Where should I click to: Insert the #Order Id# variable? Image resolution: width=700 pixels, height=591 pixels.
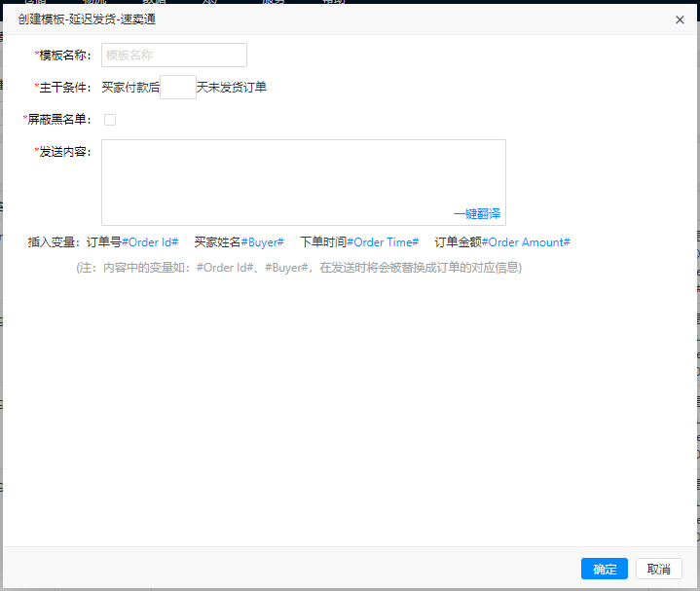tap(150, 242)
